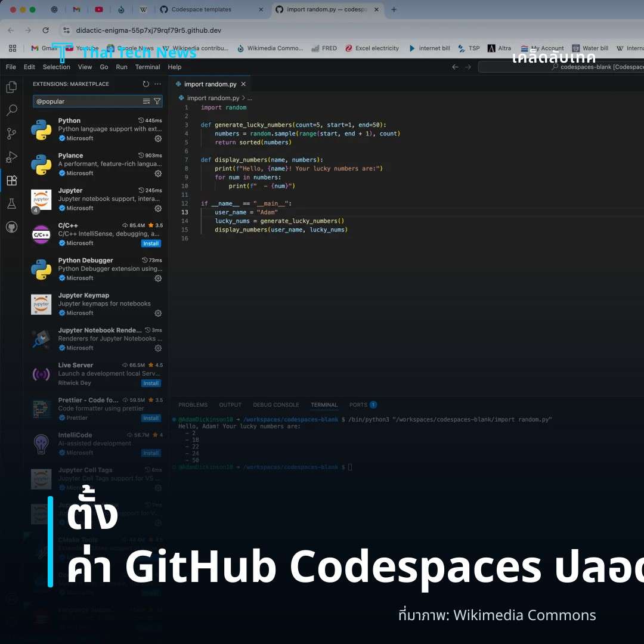The image size is (644, 644).
Task: Open the GitHub view in the activity bar
Action: pyautogui.click(x=11, y=227)
